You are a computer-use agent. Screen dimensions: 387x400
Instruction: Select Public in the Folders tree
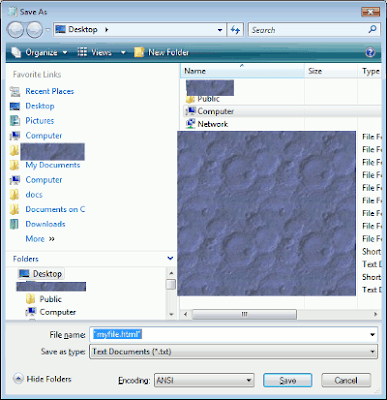[x=50, y=299]
